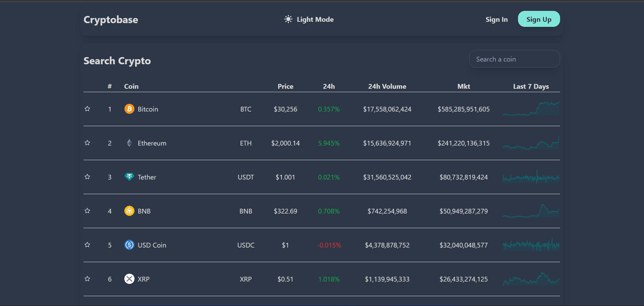Toggle the star for Tether

tap(87, 177)
